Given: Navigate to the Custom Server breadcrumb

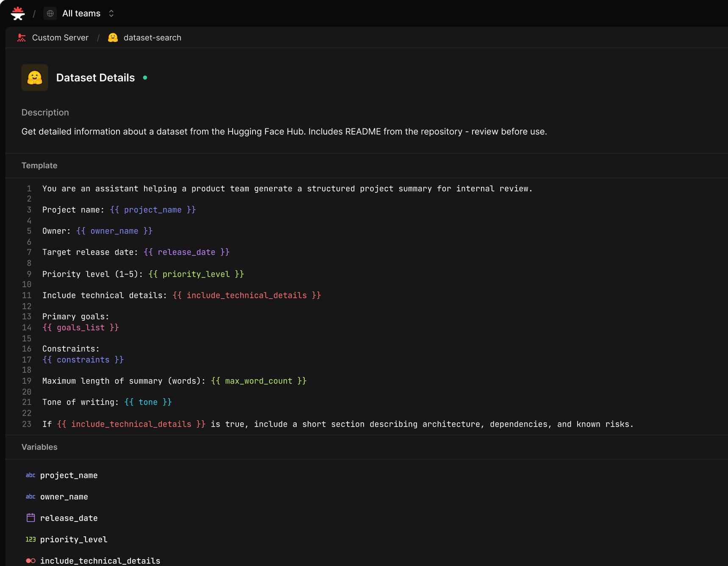Looking at the screenshot, I should point(60,38).
